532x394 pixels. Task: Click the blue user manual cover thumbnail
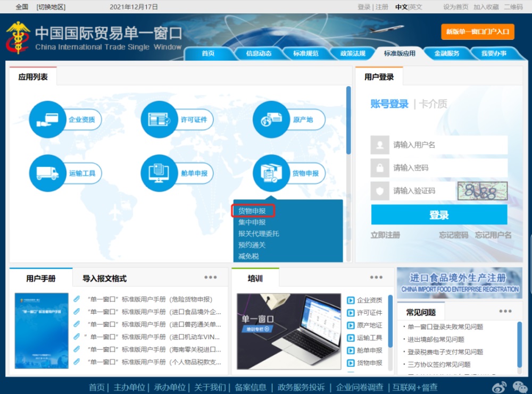tap(41, 331)
